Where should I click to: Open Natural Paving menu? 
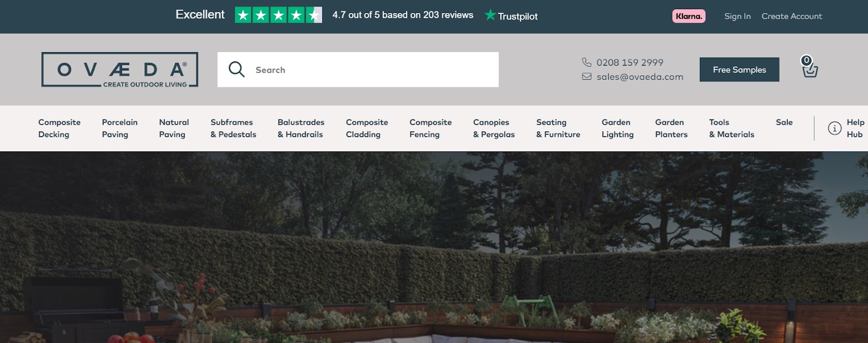coord(174,128)
